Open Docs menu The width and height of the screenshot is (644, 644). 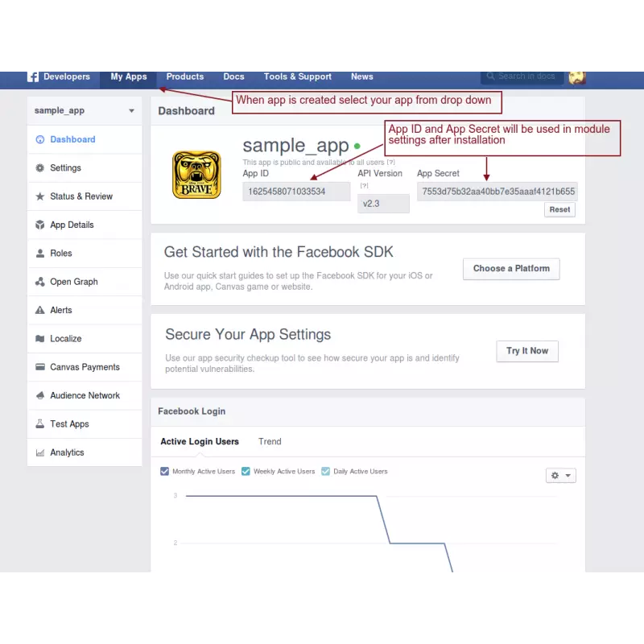233,76
